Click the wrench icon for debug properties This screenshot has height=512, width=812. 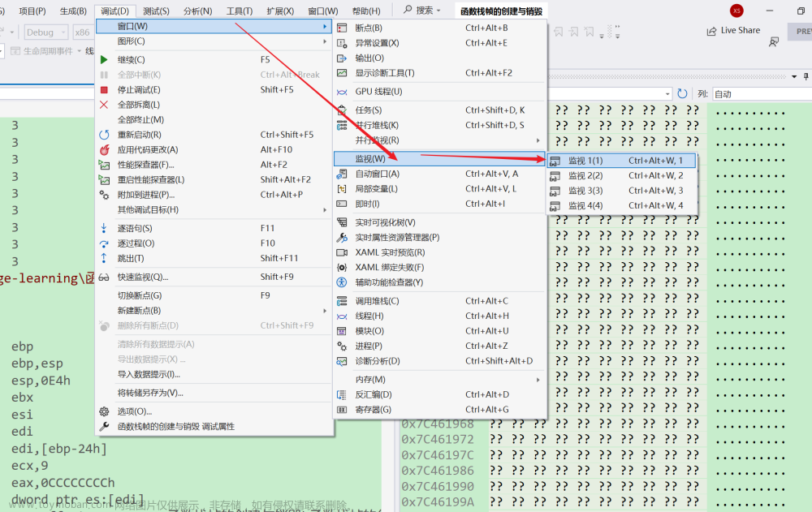pos(104,427)
